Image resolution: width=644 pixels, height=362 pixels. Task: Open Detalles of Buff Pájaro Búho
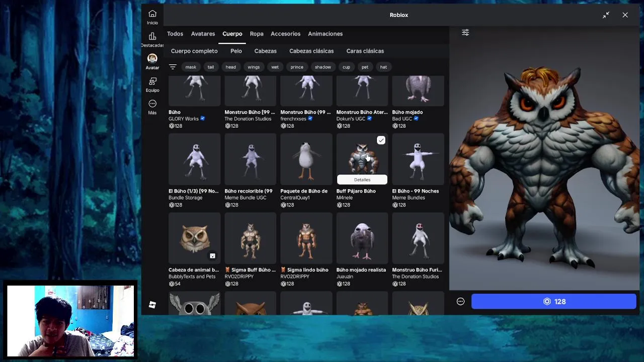point(362,179)
